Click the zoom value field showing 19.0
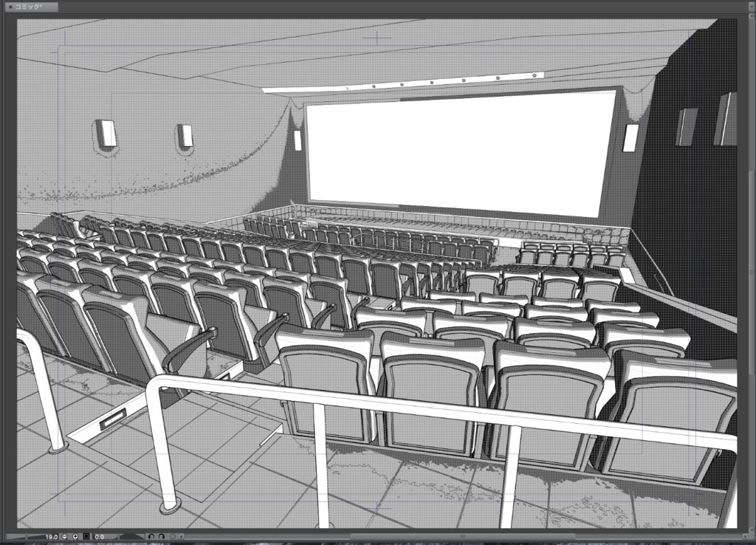The image size is (756, 545). pos(52,536)
